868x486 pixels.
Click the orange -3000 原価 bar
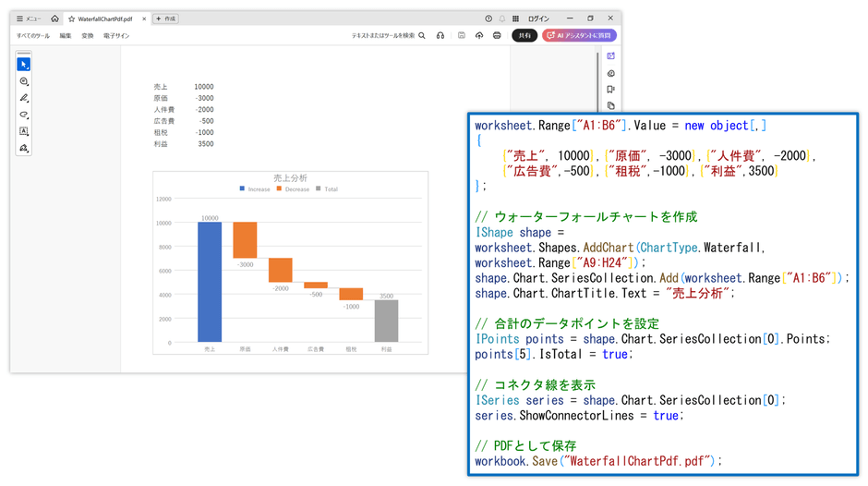(245, 240)
